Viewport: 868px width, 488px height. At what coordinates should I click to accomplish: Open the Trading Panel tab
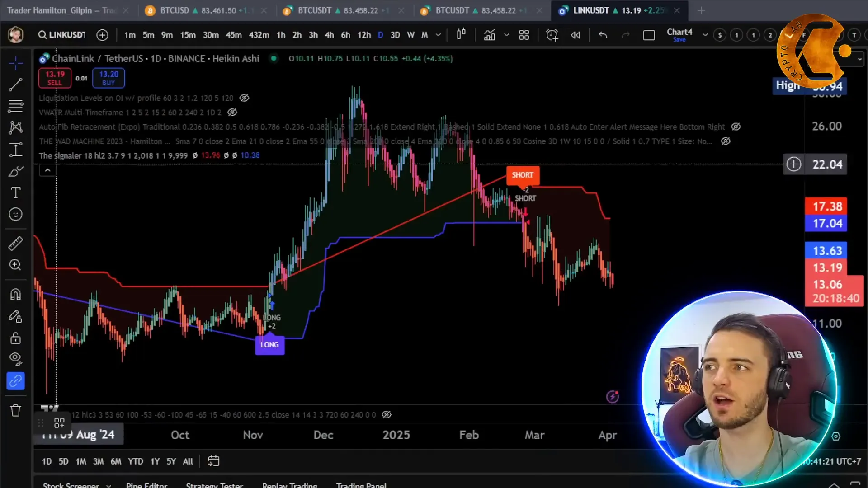click(361, 485)
